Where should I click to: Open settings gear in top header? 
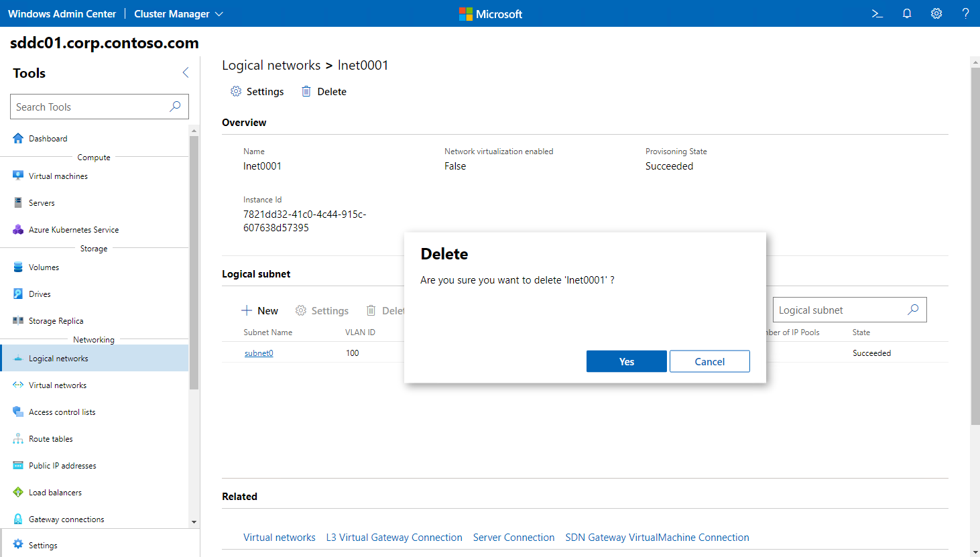tap(936, 13)
